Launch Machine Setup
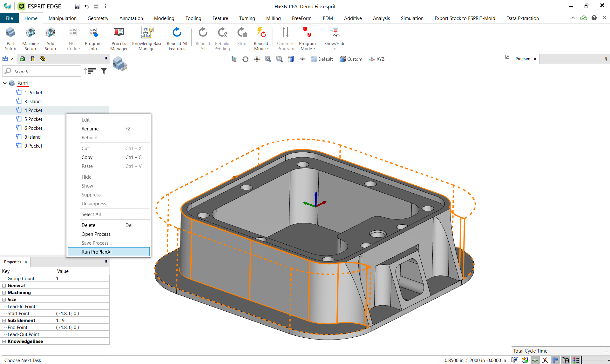Screen dimensions: 610x364 pos(30,38)
